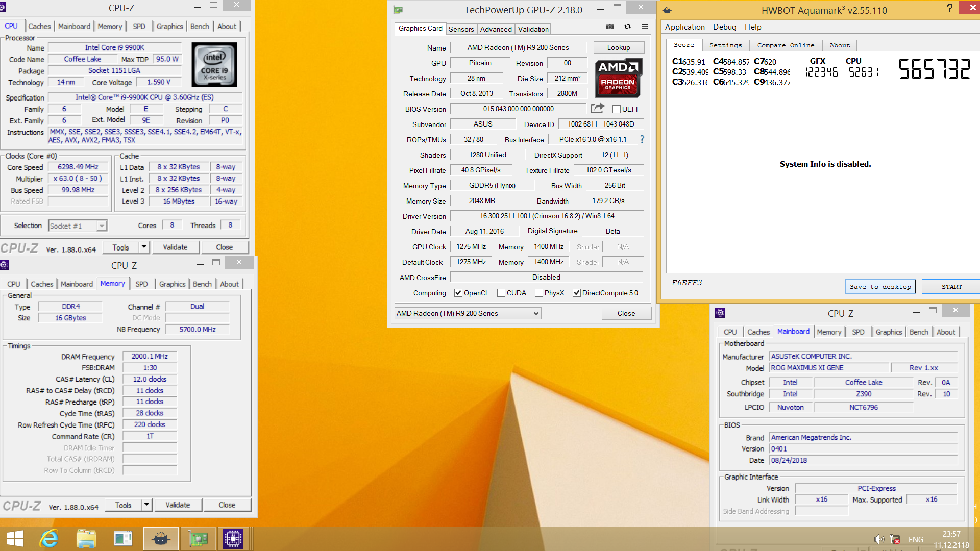Click the Intel Core i9 X-series logo
Viewport: 980px width, 551px height.
[x=214, y=64]
